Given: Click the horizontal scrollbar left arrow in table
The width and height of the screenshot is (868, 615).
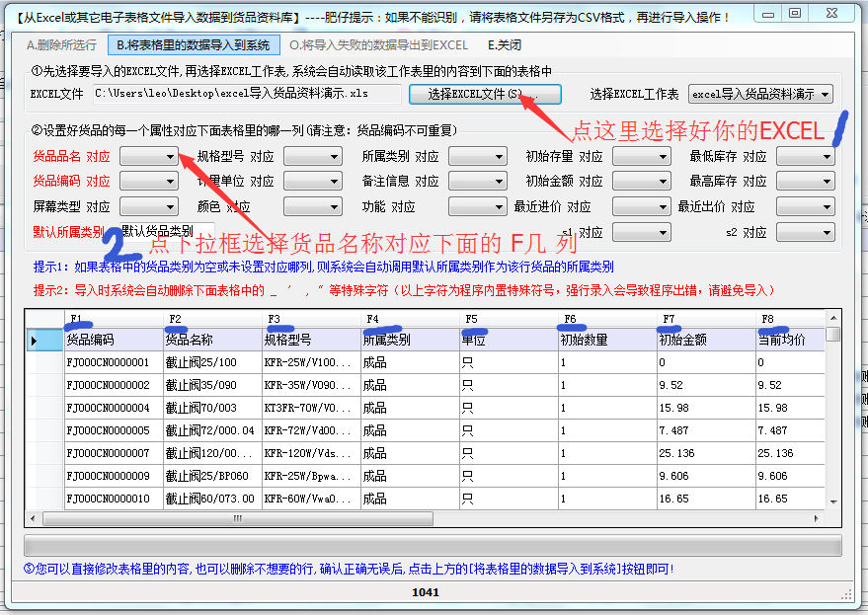Looking at the screenshot, I should pos(33,518).
